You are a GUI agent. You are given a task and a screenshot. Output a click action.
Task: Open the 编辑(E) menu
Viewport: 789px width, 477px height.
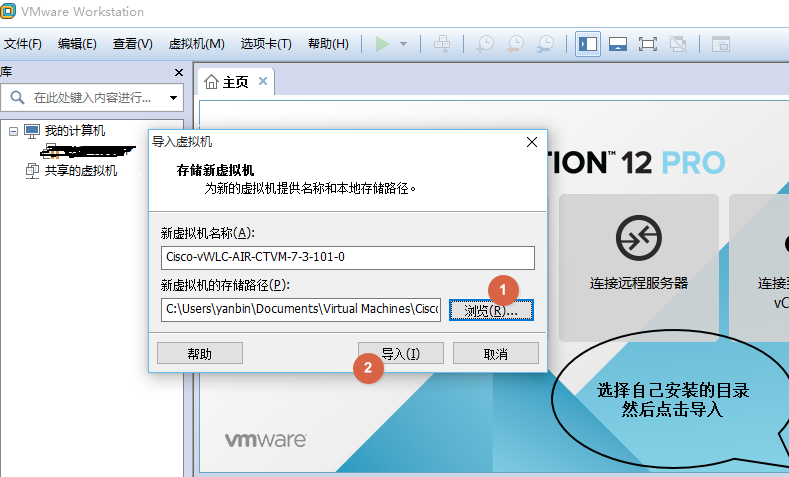pyautogui.click(x=77, y=44)
